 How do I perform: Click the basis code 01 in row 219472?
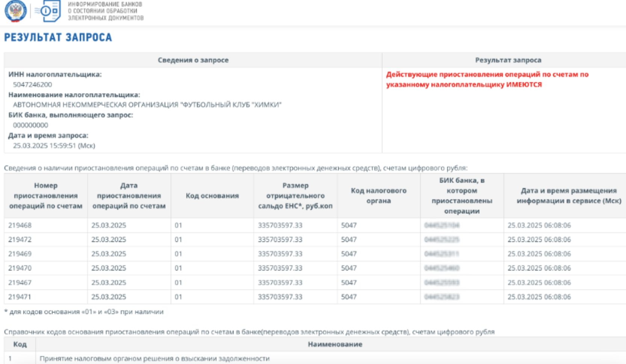point(178,239)
